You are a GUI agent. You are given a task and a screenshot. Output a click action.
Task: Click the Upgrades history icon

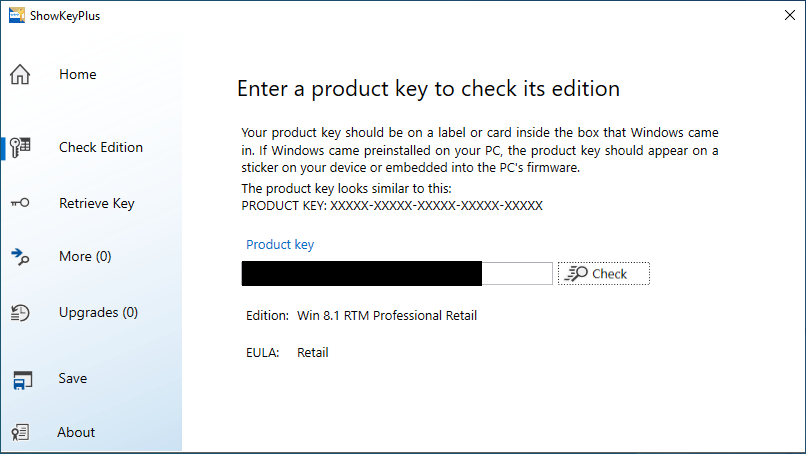pyautogui.click(x=20, y=313)
